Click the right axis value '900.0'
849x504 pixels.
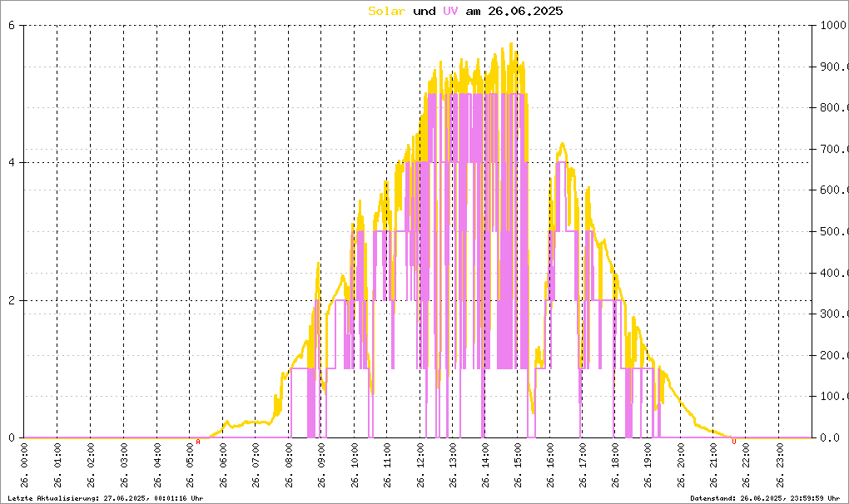click(836, 67)
